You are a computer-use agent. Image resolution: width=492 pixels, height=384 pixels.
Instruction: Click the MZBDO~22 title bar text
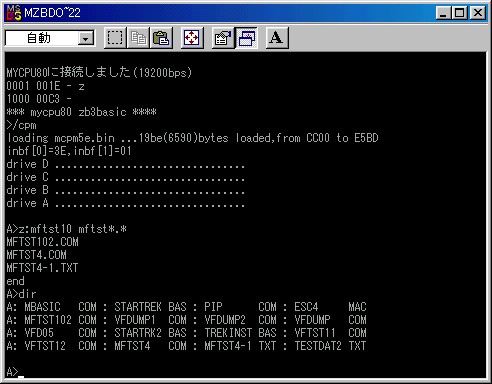click(52, 13)
